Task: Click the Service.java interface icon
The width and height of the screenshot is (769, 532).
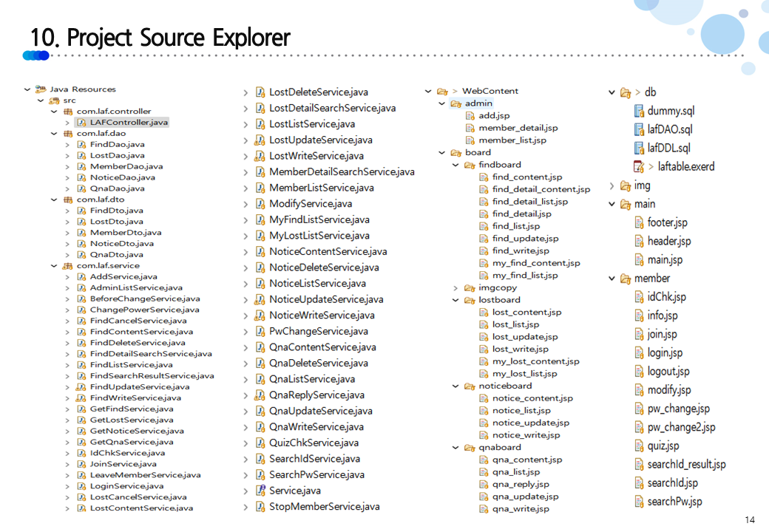Action: pos(260,491)
